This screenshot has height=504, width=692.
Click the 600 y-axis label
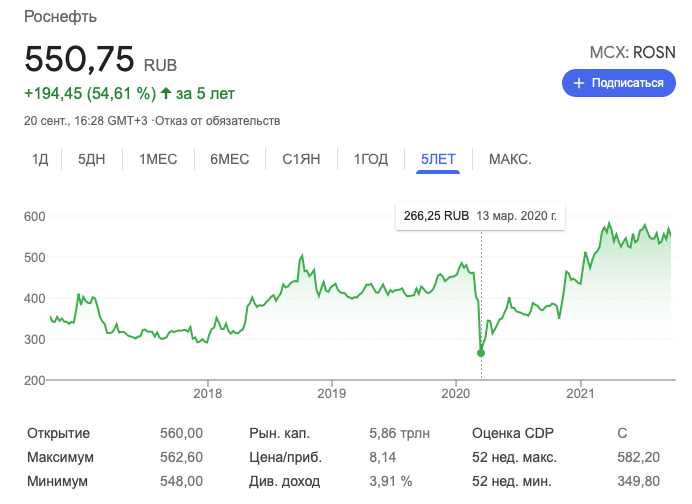click(34, 217)
